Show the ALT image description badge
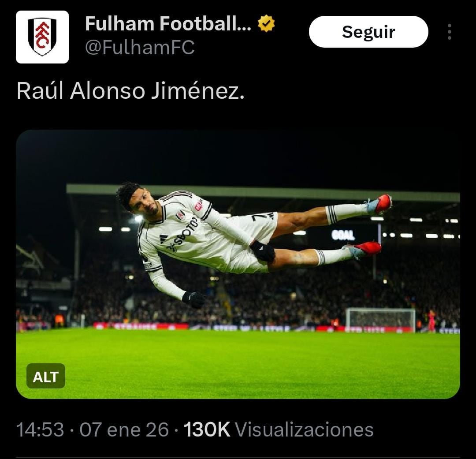 [x=46, y=376]
